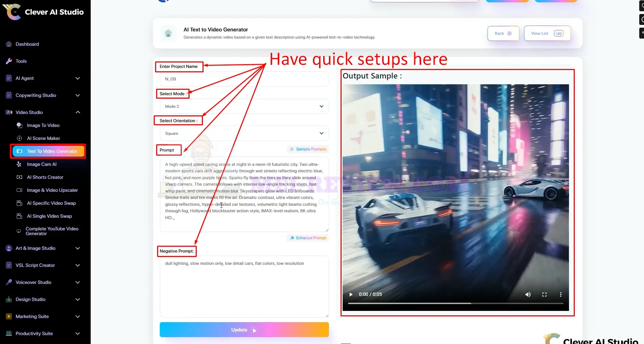This screenshot has width=644, height=344.
Task: Click the AI Shorts Creator icon
Action: (x=19, y=177)
